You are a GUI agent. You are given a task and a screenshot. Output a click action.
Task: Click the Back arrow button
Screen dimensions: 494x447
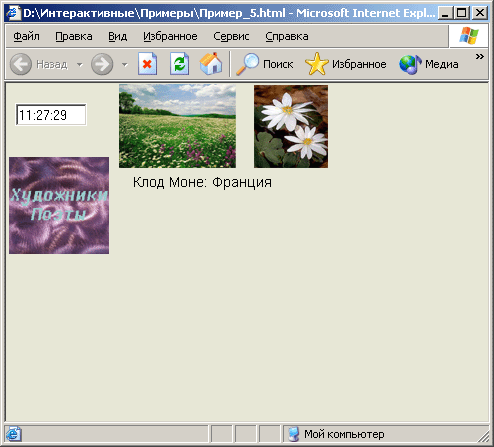21,64
